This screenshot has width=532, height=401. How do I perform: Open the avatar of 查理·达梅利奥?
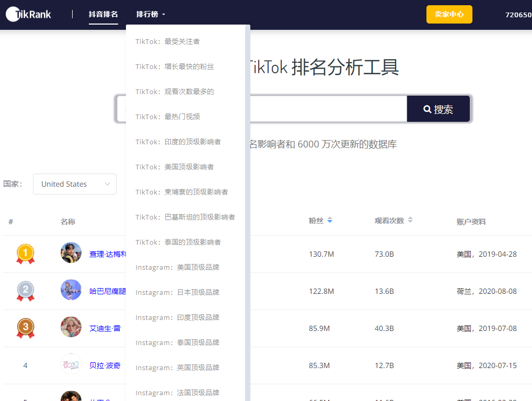tap(71, 253)
